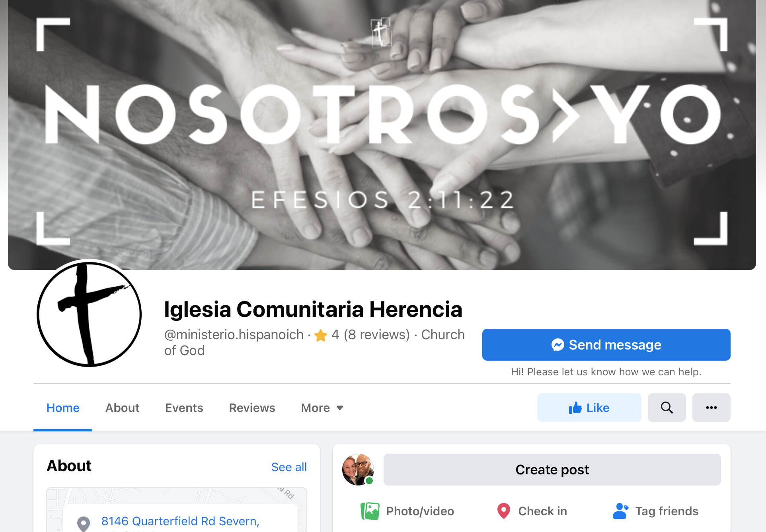Click the Tag friends person icon
This screenshot has height=532, width=766.
(x=620, y=511)
